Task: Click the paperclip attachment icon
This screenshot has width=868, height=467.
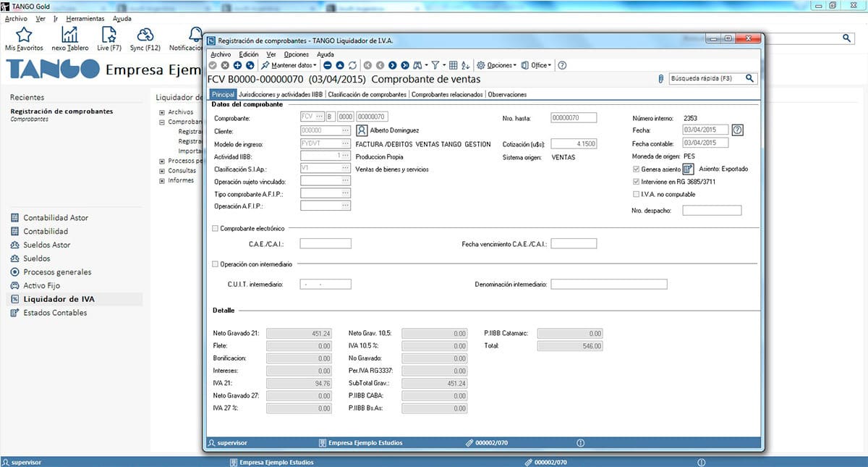Action: pyautogui.click(x=660, y=79)
